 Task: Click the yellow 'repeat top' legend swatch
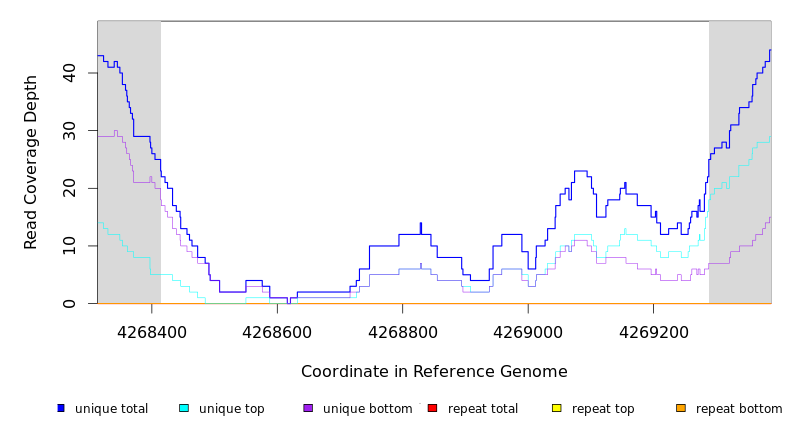tap(556, 408)
